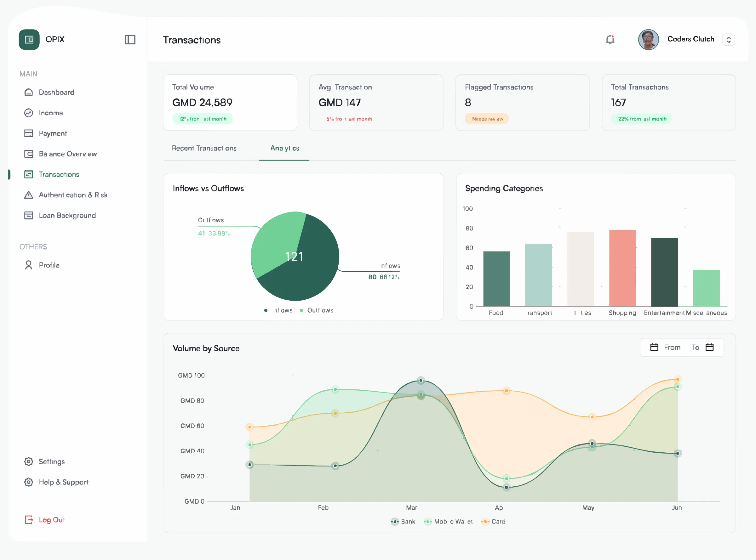Click the Transactions sidebar icon
This screenshot has width=756, height=560.
(29, 175)
